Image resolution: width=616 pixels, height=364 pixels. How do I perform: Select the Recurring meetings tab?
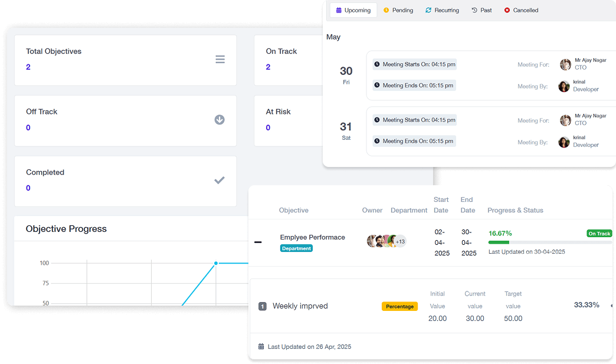[x=442, y=10]
